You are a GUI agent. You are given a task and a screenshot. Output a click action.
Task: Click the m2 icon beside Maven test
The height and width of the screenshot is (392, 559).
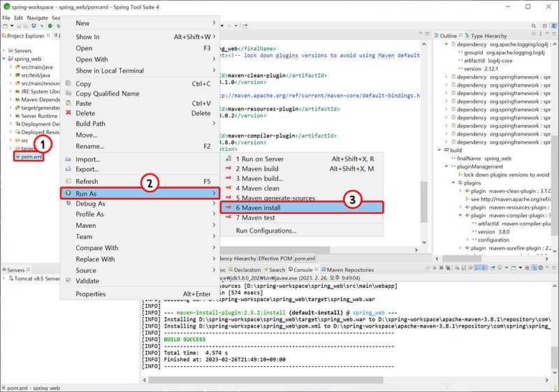(x=228, y=217)
